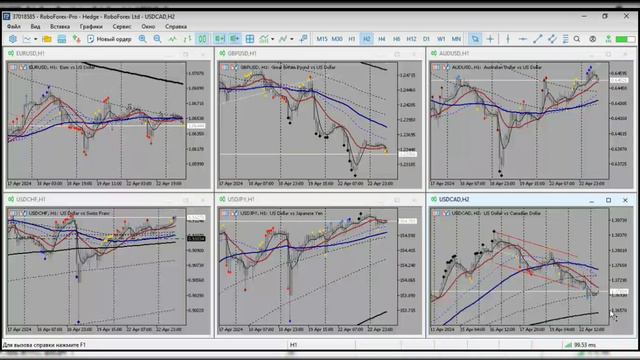Select the D1 timeframe
The image size is (640, 360).
click(426, 39)
